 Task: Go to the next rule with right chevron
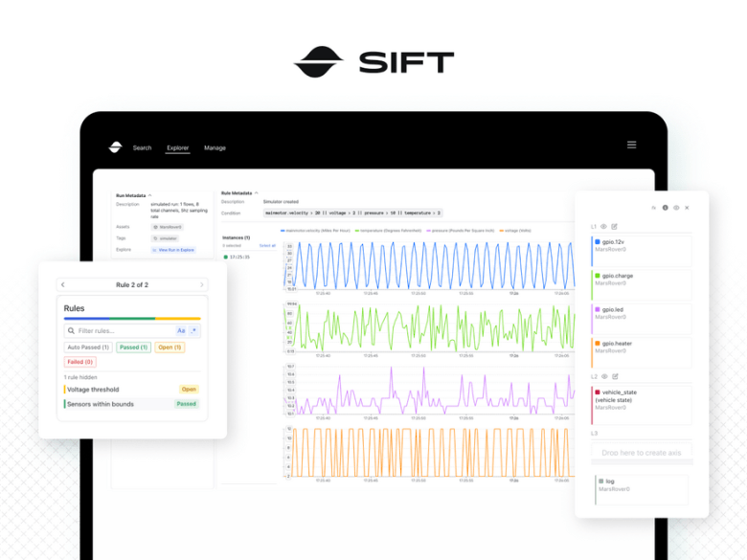click(202, 284)
